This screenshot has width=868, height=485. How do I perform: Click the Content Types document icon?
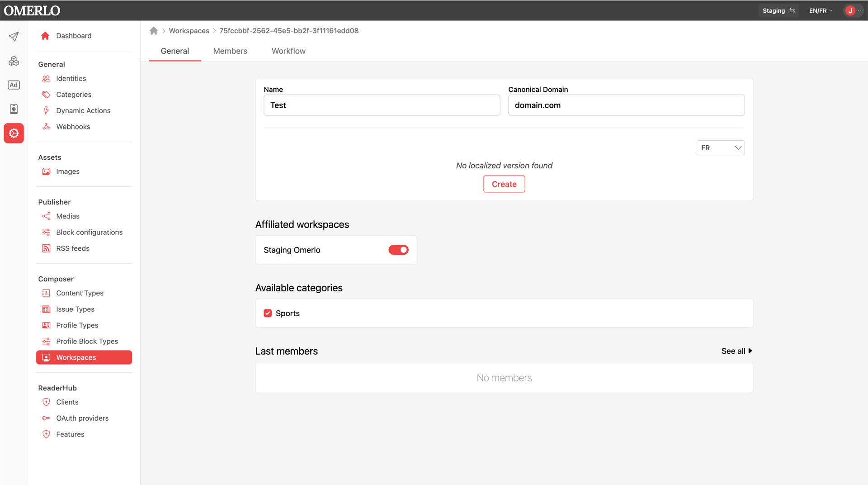pos(46,293)
